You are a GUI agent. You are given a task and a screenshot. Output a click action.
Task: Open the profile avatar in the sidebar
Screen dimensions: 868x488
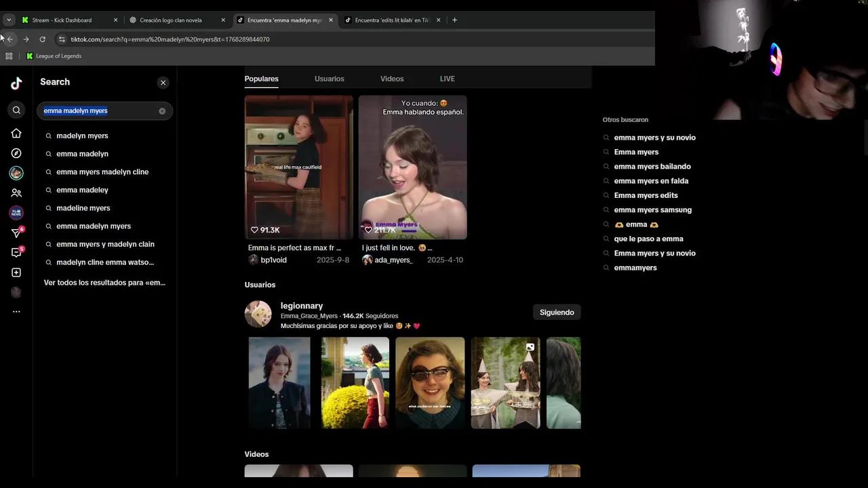[16, 292]
